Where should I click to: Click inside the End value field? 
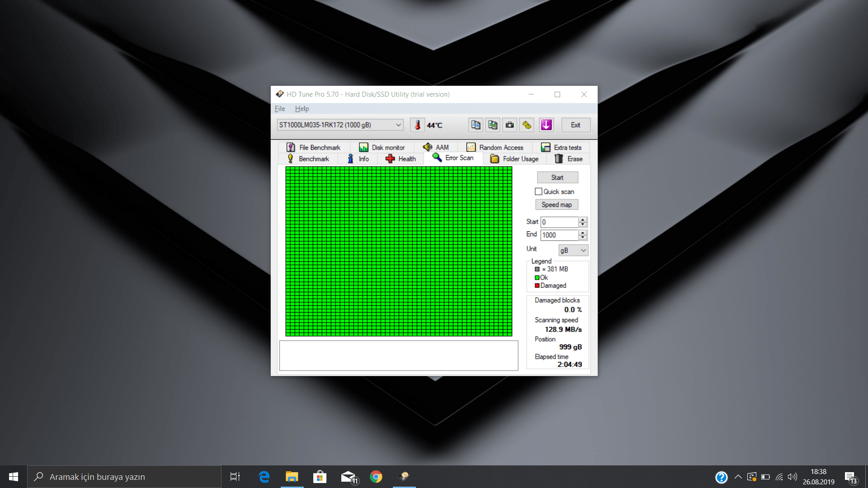558,235
